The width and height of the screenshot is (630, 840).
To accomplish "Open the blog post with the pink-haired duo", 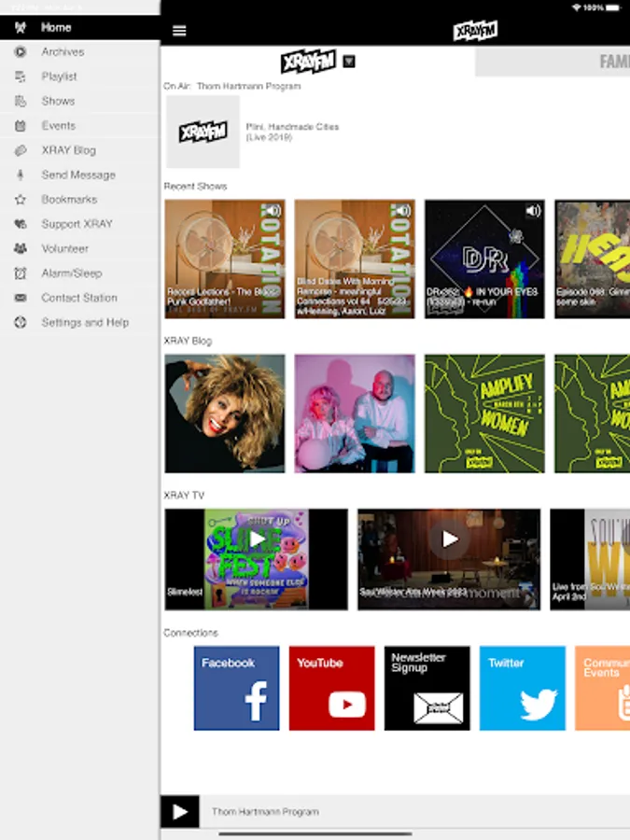I will coord(355,413).
